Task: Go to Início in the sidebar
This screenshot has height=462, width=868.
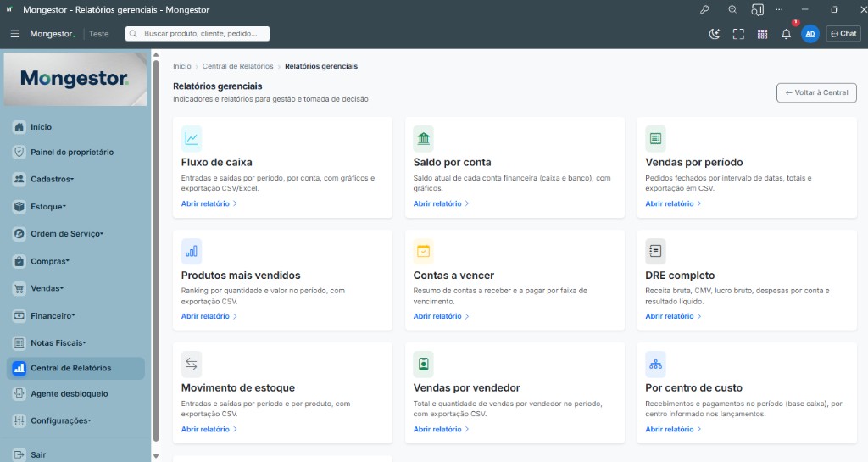Action: (x=75, y=126)
